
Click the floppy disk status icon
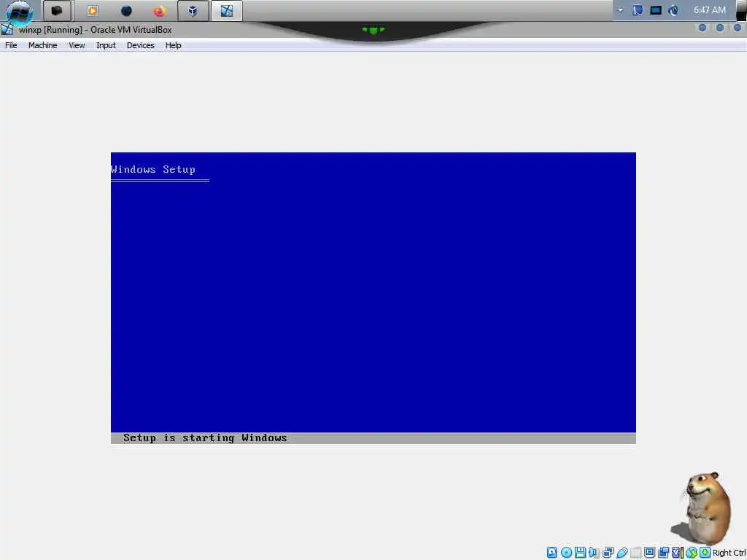(580, 553)
